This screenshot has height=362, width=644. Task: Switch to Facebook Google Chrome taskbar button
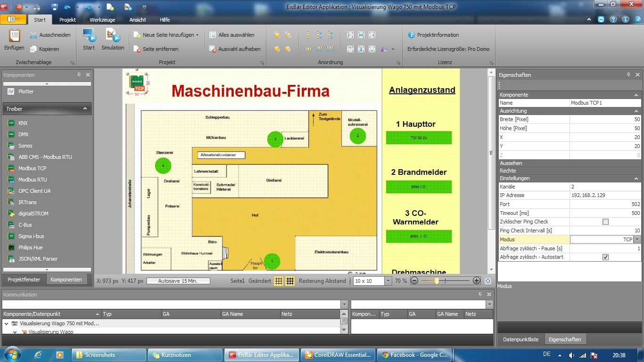413,355
